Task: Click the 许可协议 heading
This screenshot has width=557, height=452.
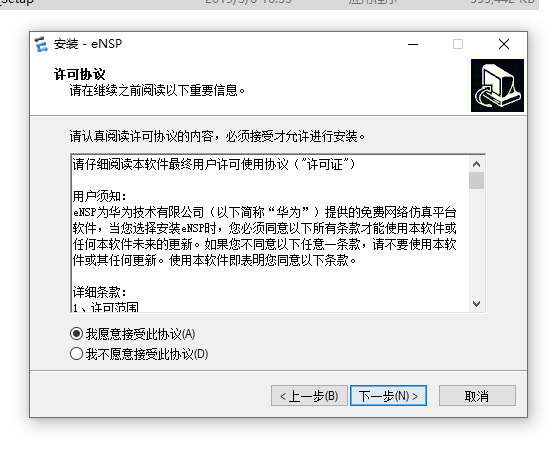Action: (80, 75)
